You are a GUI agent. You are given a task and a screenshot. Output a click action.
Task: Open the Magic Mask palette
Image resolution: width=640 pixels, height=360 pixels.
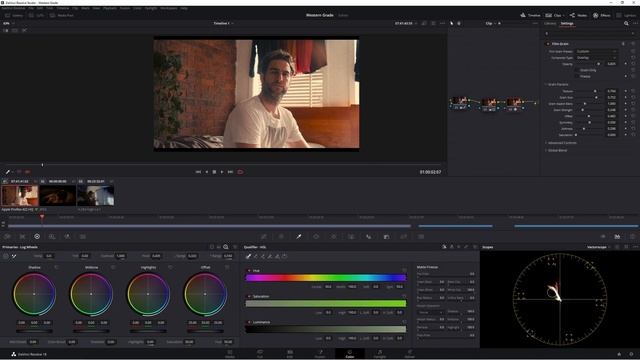pos(351,236)
